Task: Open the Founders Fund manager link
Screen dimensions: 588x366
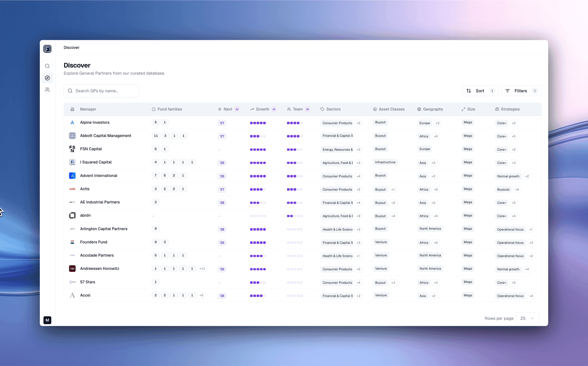Action: (93, 242)
